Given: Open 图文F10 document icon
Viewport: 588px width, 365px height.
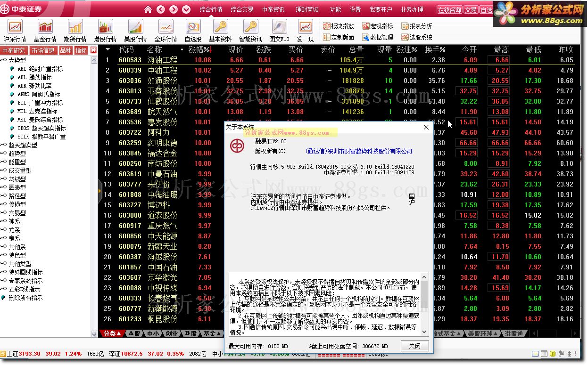Looking at the screenshot, I should pyautogui.click(x=279, y=31).
